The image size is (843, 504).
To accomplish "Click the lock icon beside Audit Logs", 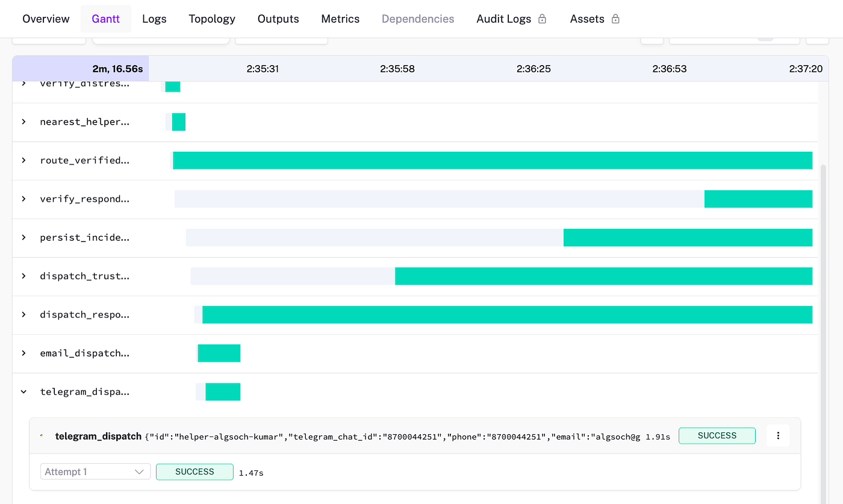I will point(542,19).
